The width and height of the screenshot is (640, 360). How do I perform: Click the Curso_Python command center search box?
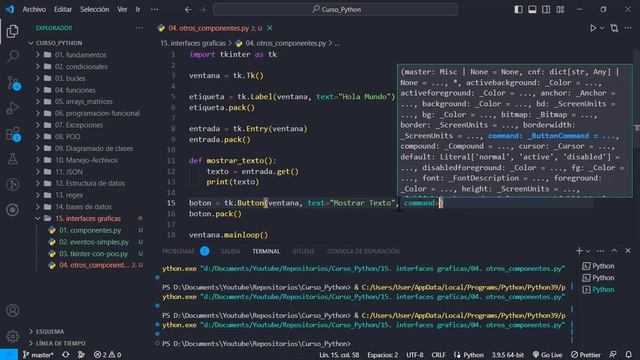click(336, 9)
